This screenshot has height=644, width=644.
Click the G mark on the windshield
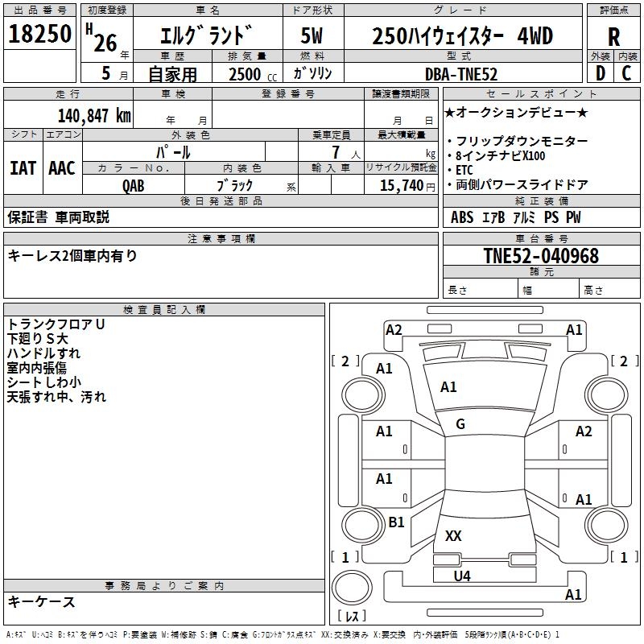click(x=460, y=423)
